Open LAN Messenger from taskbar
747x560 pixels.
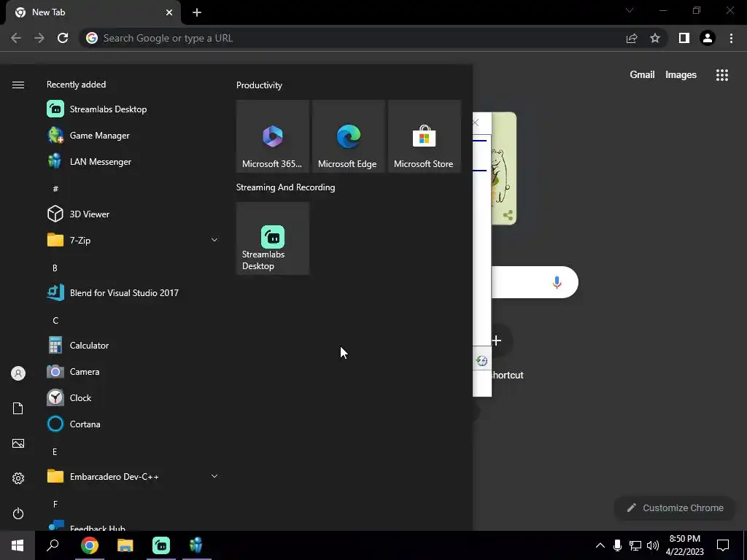click(196, 545)
